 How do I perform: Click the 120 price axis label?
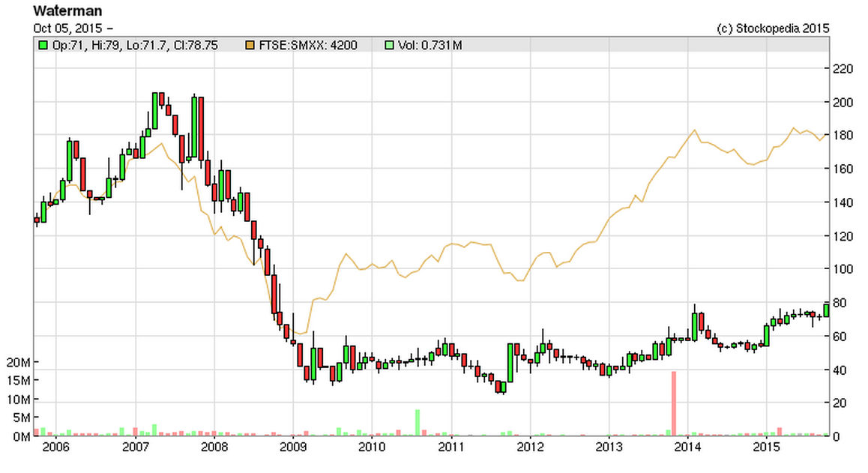pos(843,236)
